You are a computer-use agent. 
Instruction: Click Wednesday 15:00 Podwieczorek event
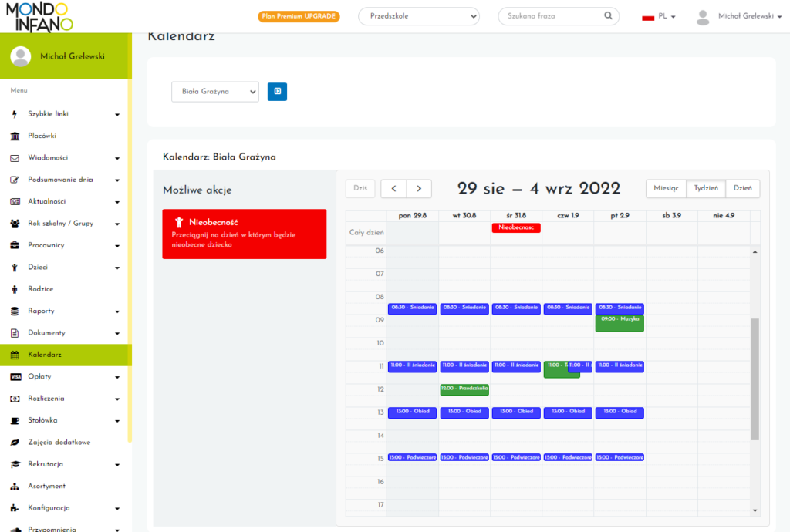click(x=516, y=457)
